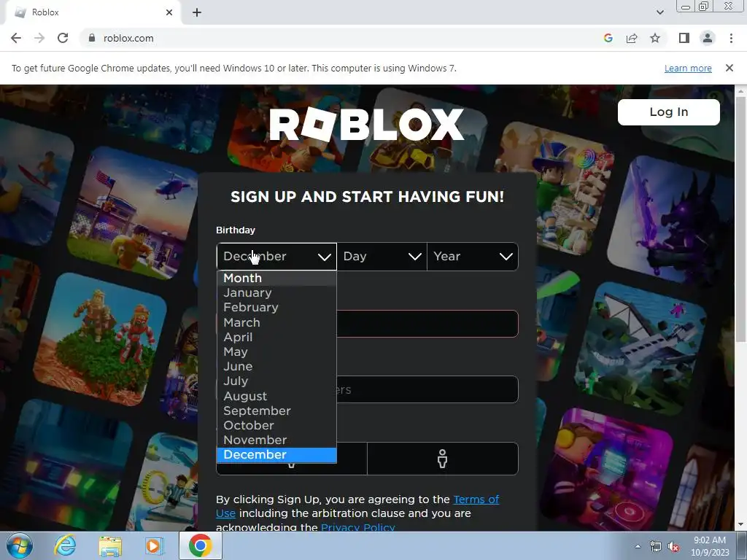Open File Explorer from taskbar

tap(110, 546)
